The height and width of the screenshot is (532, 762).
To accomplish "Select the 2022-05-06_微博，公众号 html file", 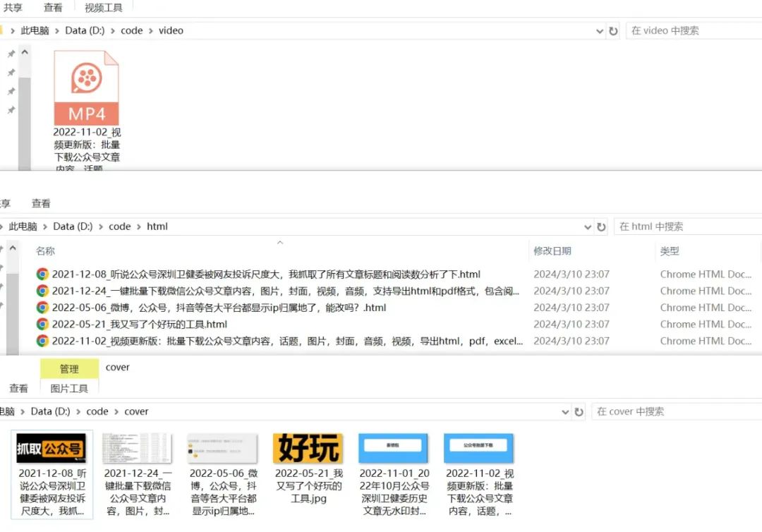I will click(x=219, y=308).
